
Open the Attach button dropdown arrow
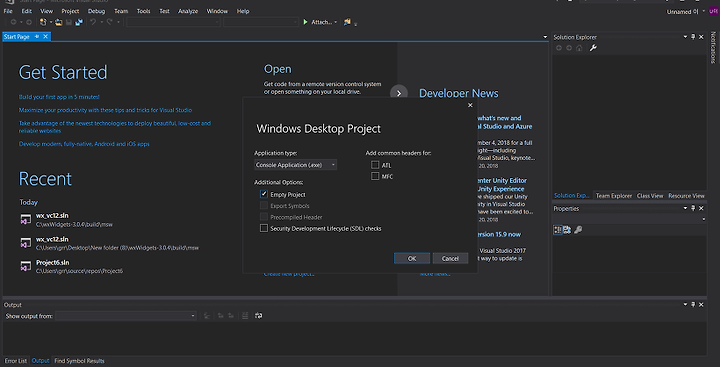point(336,22)
